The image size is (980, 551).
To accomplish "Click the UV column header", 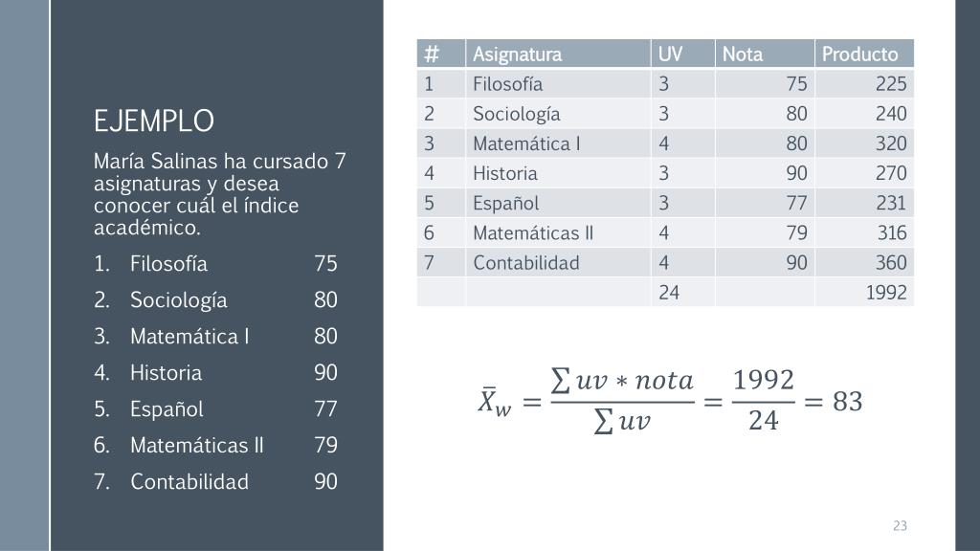I will pyautogui.click(x=670, y=54).
